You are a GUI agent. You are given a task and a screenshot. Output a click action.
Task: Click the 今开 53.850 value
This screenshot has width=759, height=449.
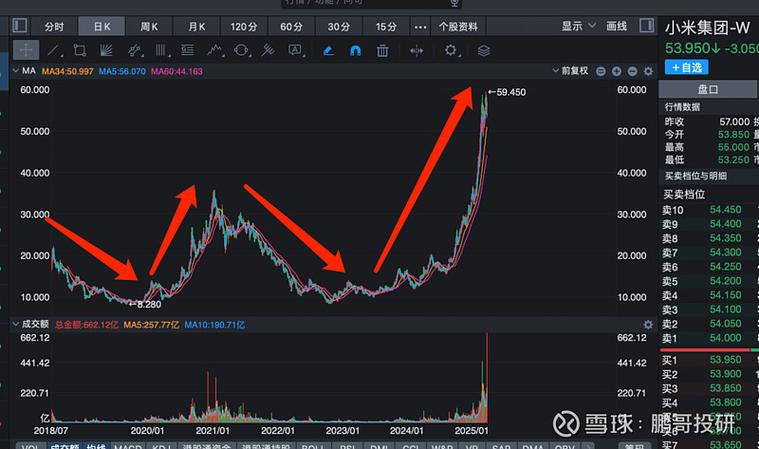734,135
